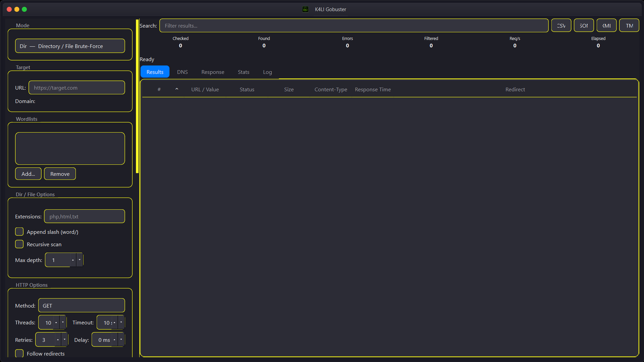Click the Filter results search field
Screen dimensions: 644x362
[354, 25]
